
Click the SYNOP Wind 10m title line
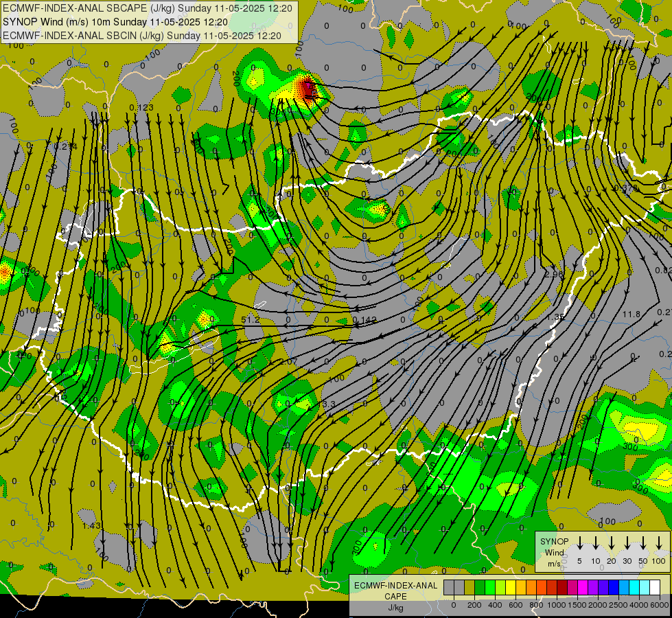115,22
